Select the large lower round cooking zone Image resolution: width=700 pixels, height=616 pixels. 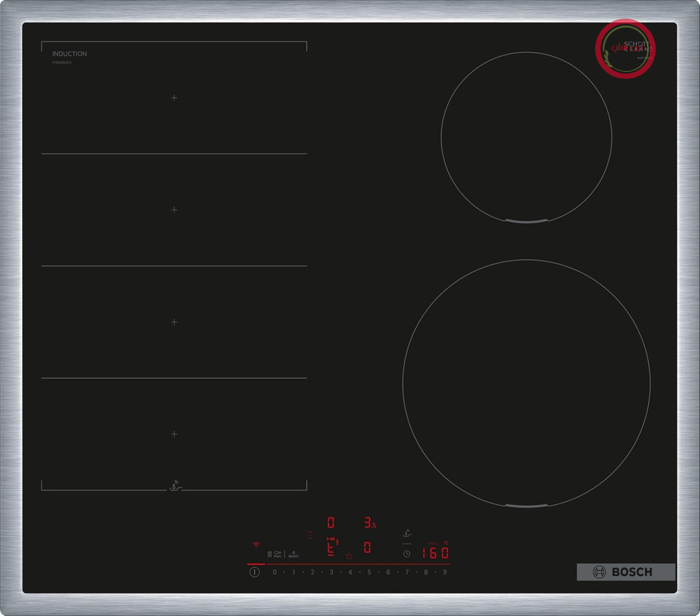tap(526, 383)
